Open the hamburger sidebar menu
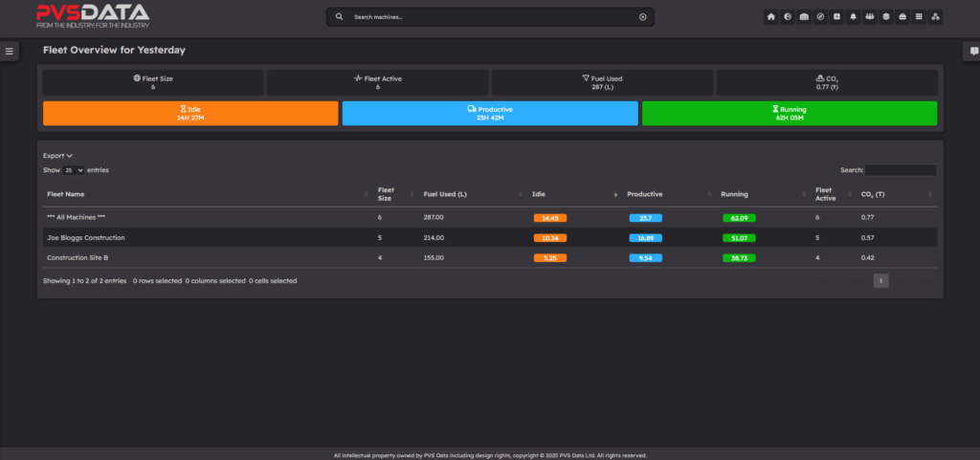Image resolution: width=980 pixels, height=460 pixels. [10, 52]
